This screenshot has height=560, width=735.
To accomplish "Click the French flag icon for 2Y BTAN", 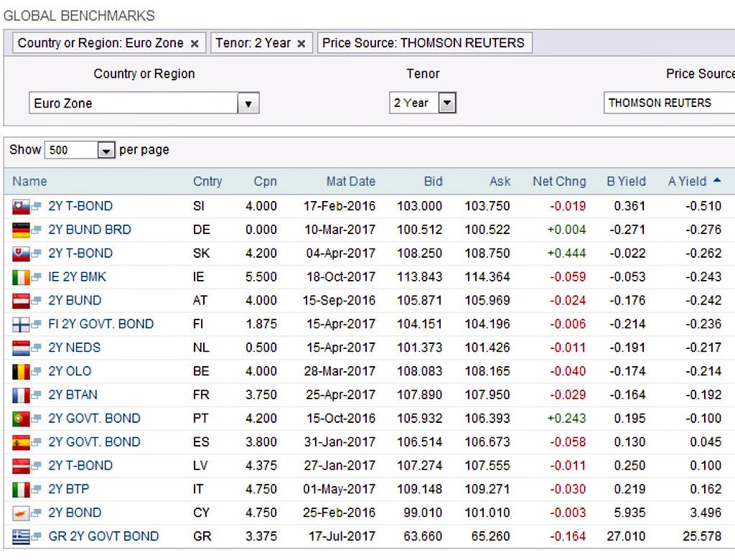I will tap(21, 395).
